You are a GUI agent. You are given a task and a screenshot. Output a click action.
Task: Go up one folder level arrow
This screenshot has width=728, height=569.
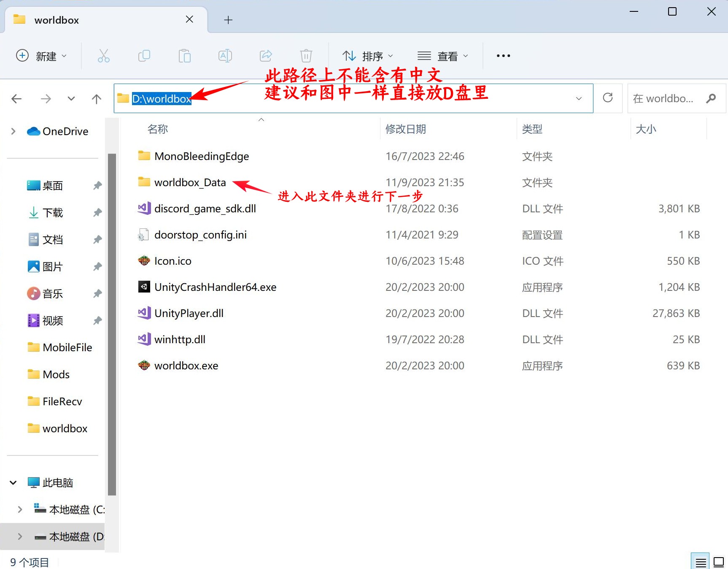tap(97, 99)
